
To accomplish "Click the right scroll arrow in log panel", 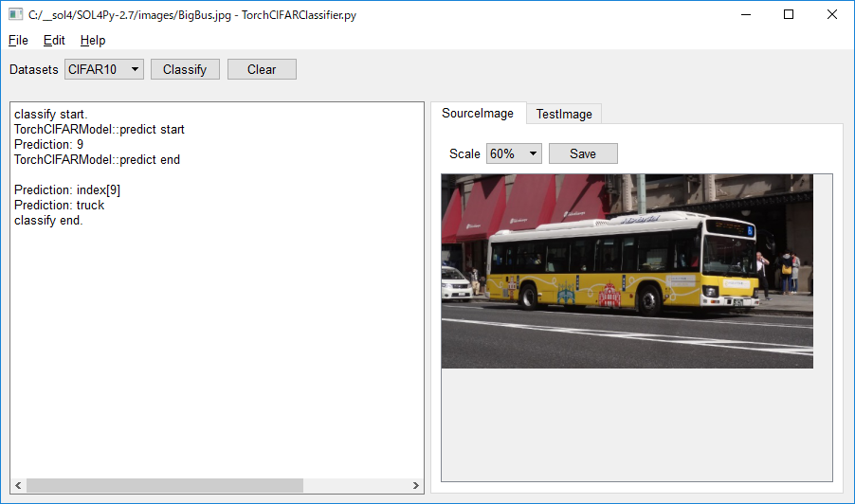I will coord(415,485).
